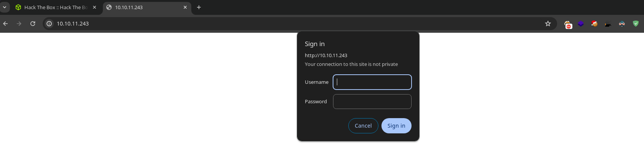Image resolution: width=644 pixels, height=165 pixels.
Task: Click the Sign in button
Action: (x=396, y=126)
